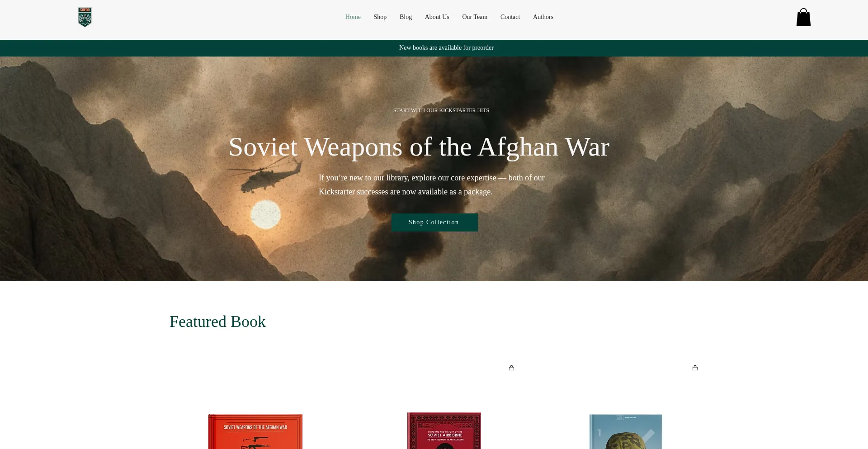The height and width of the screenshot is (449, 868).
Task: Add Soviet Airborne book to bag icon
Action: (511, 368)
